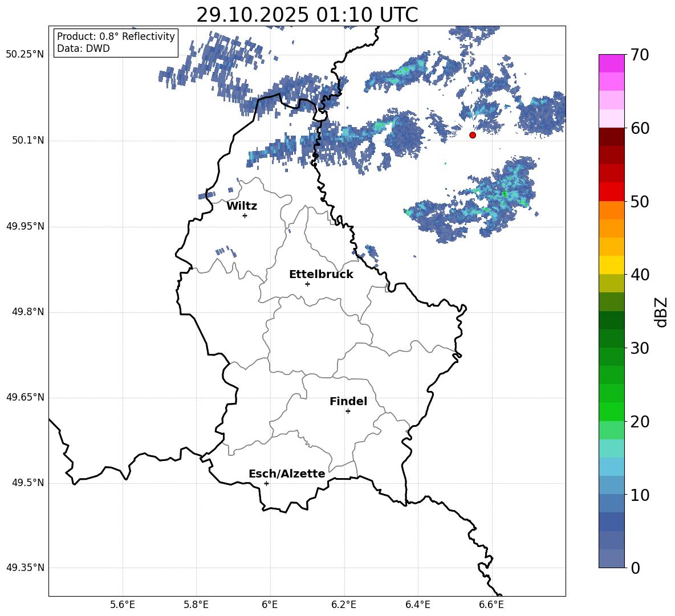Click the 49.5°N latitude label

[28, 483]
